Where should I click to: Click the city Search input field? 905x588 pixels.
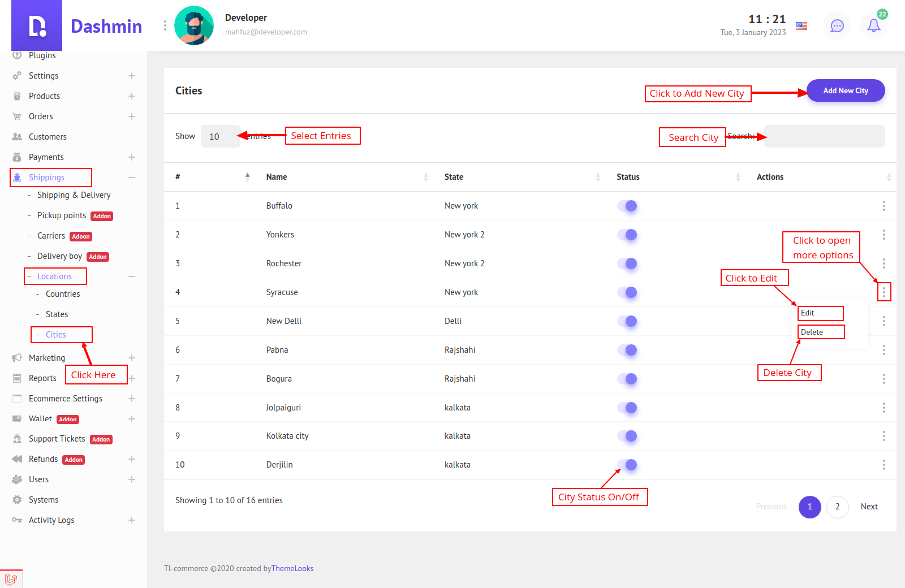[x=824, y=136]
